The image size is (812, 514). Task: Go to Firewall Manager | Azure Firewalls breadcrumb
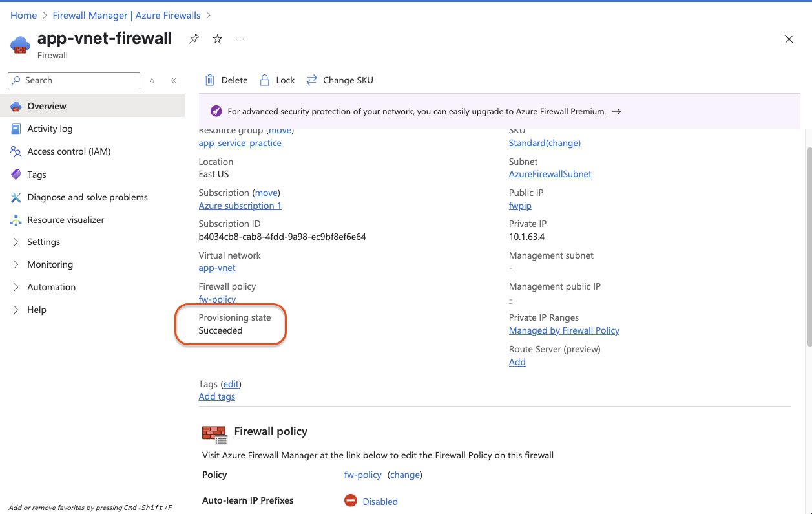(x=127, y=15)
